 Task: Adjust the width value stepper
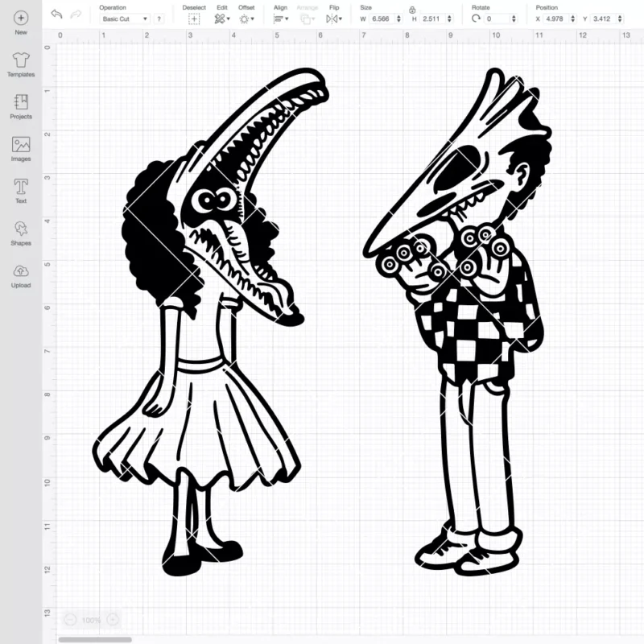pyautogui.click(x=398, y=19)
